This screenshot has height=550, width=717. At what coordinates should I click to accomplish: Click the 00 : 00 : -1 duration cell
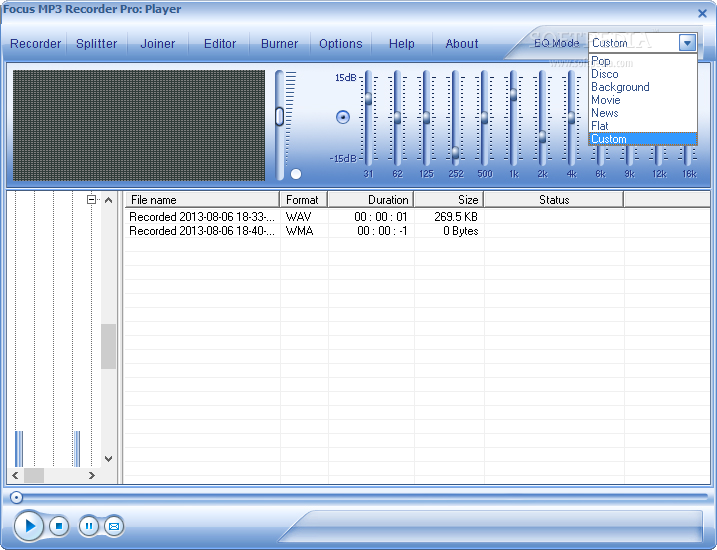(x=382, y=231)
